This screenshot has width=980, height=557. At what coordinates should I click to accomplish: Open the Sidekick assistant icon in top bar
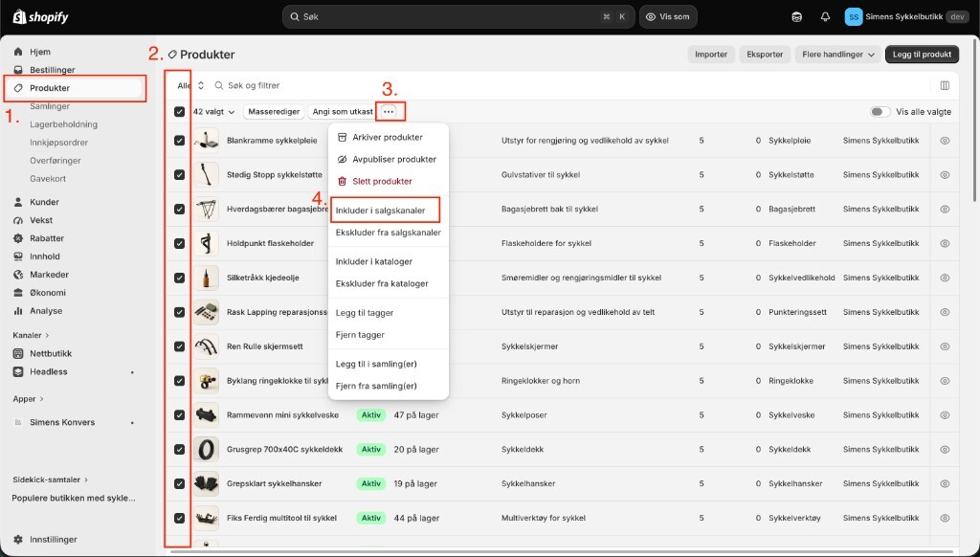pyautogui.click(x=796, y=17)
